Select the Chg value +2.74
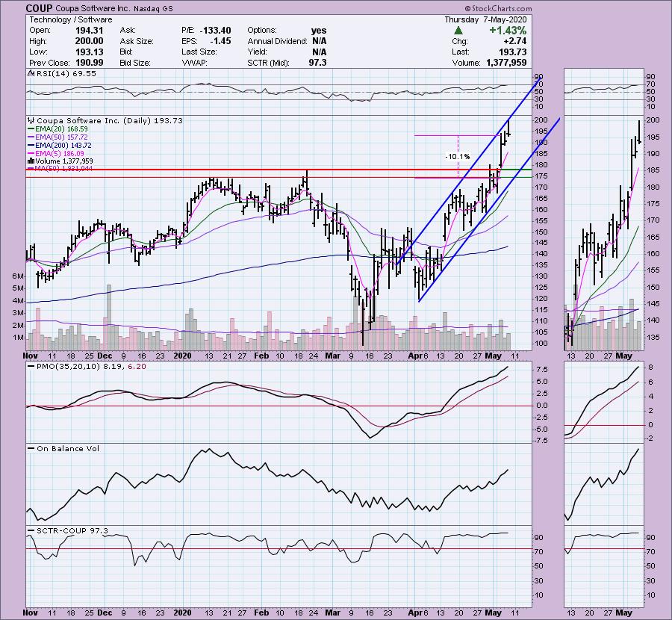This screenshot has height=620, width=672. tap(514, 41)
